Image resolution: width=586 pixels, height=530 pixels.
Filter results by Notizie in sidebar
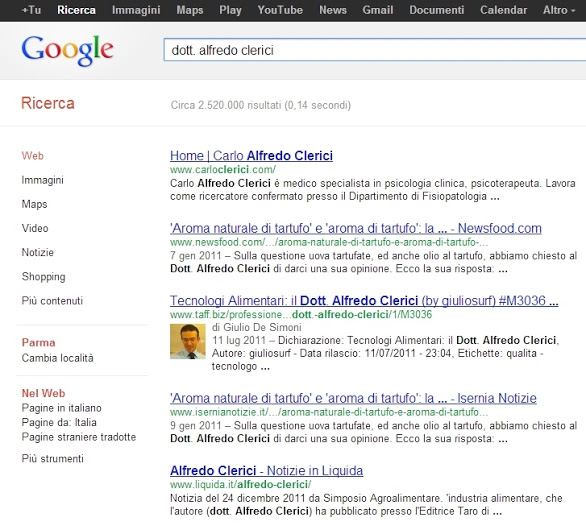37,252
